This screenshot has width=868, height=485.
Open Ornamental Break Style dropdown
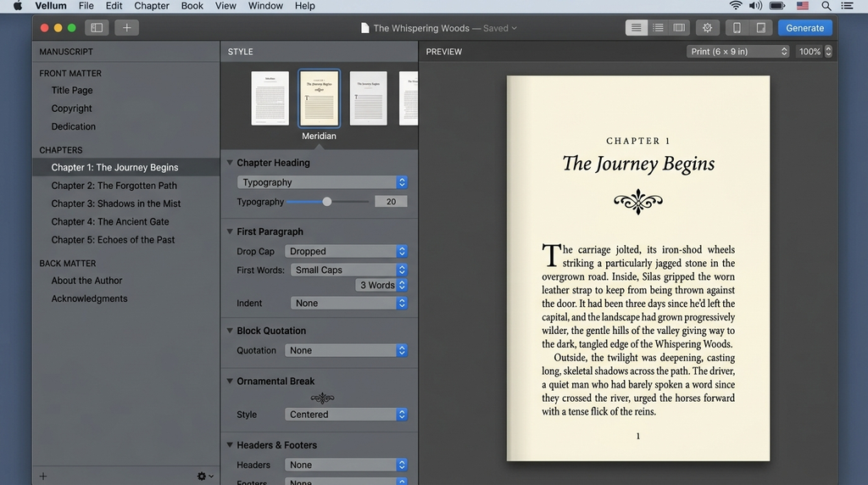click(x=346, y=414)
